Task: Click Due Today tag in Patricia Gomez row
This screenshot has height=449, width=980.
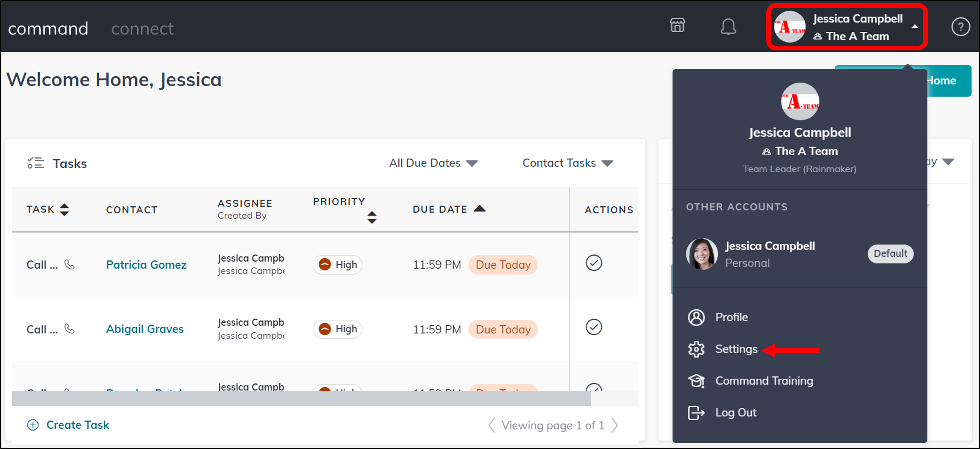Action: click(x=503, y=265)
